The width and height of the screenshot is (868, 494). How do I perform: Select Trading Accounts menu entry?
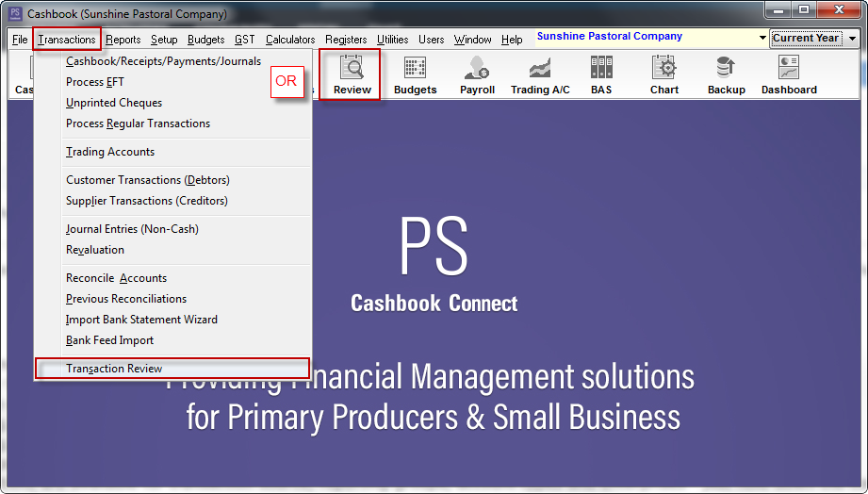[172, 152]
